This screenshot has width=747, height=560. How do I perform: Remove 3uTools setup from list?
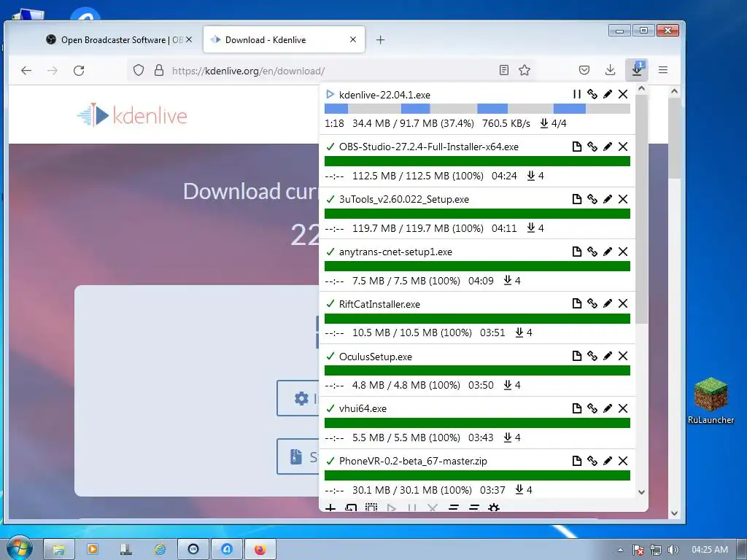pos(623,199)
